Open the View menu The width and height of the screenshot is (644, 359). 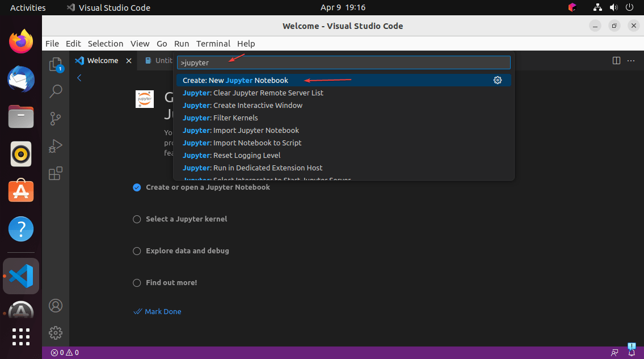pyautogui.click(x=140, y=44)
